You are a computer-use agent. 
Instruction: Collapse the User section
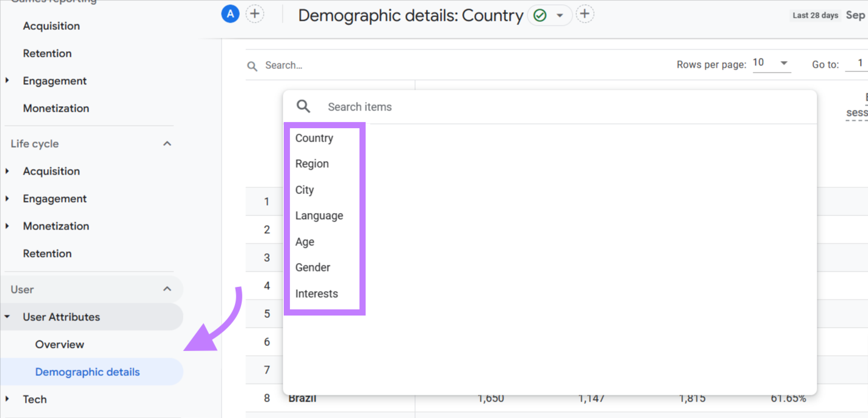coord(167,289)
